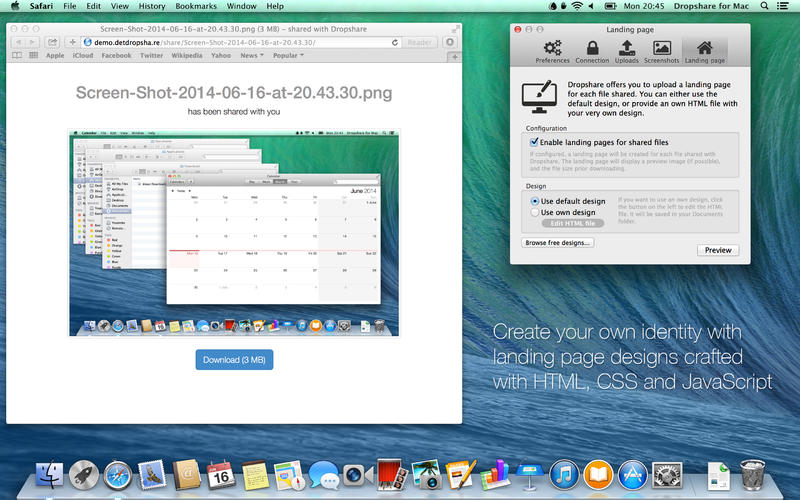Expand Popular bookmarks dropdown
Screen dimensions: 800x500
288,55
